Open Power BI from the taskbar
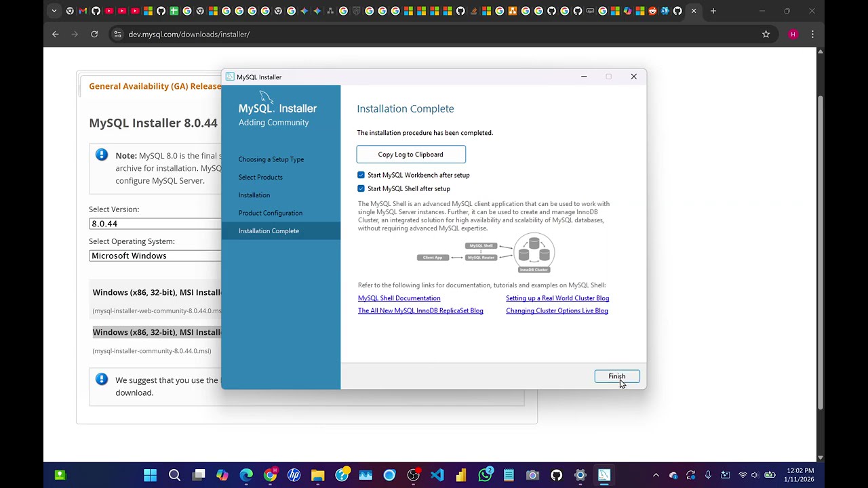This screenshot has width=868, height=488. [x=461, y=475]
